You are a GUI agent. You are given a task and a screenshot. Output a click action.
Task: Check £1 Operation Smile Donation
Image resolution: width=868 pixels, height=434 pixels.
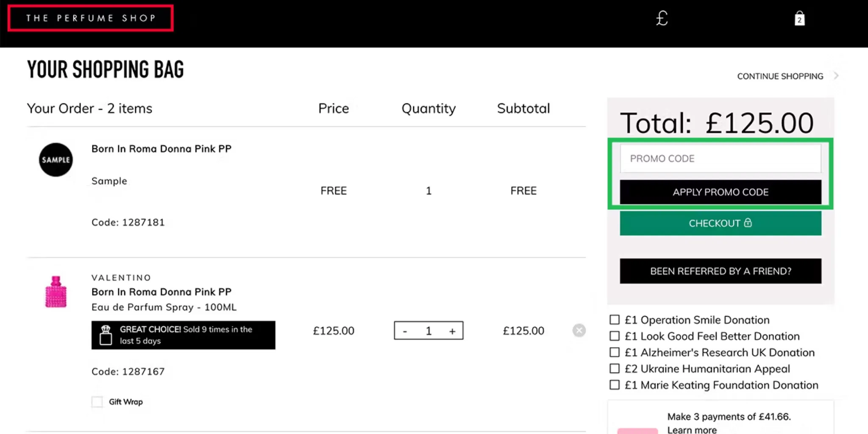(x=615, y=320)
